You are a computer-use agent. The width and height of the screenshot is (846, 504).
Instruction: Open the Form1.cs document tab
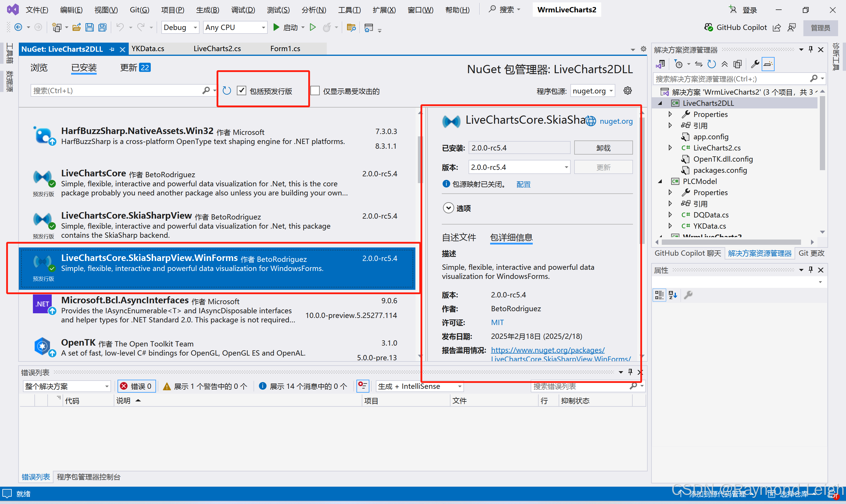[x=285, y=48]
